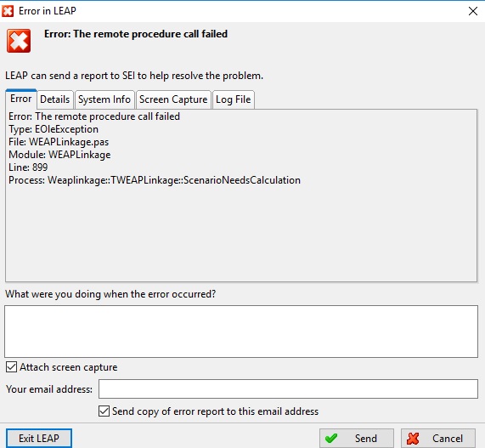Click the Exit LEAP button

39,438
